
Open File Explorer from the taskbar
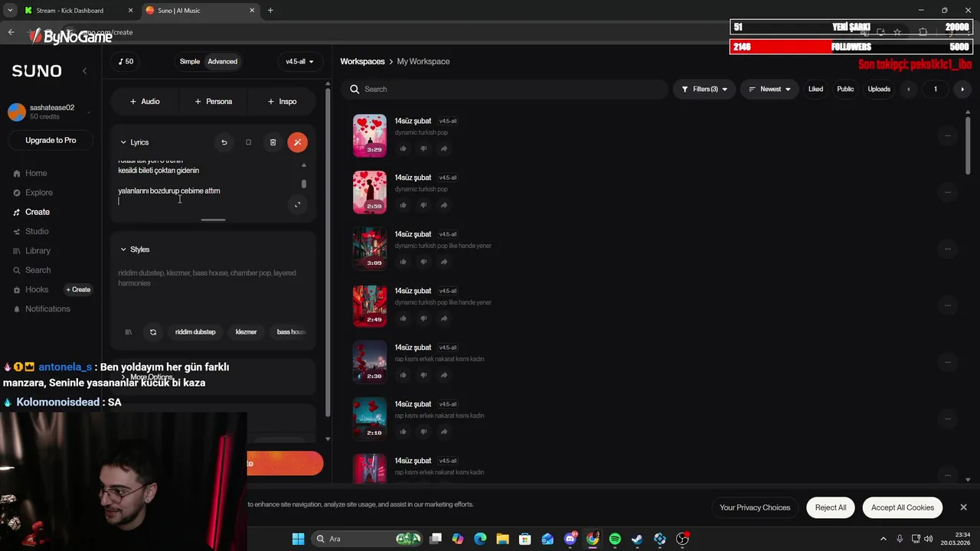pyautogui.click(x=502, y=539)
